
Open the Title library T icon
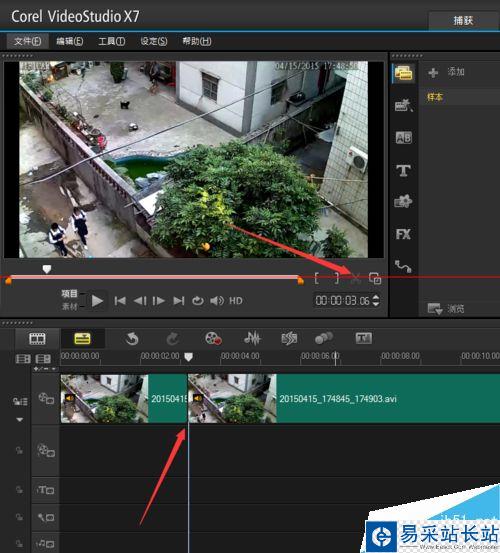tap(403, 170)
